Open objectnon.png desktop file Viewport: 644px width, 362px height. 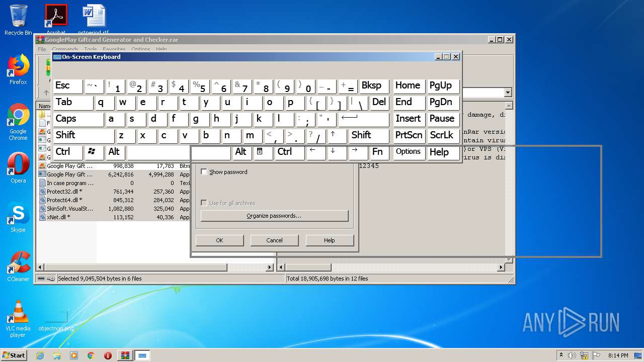tap(56, 320)
